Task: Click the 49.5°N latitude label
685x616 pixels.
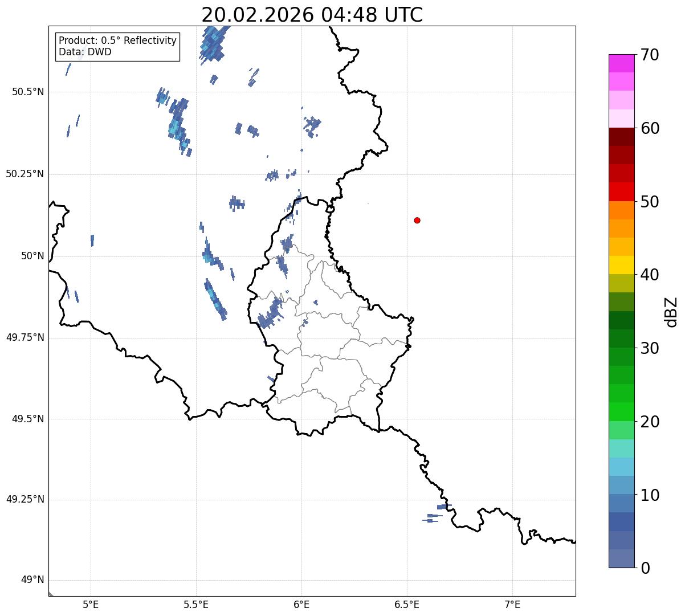Action: pyautogui.click(x=28, y=419)
